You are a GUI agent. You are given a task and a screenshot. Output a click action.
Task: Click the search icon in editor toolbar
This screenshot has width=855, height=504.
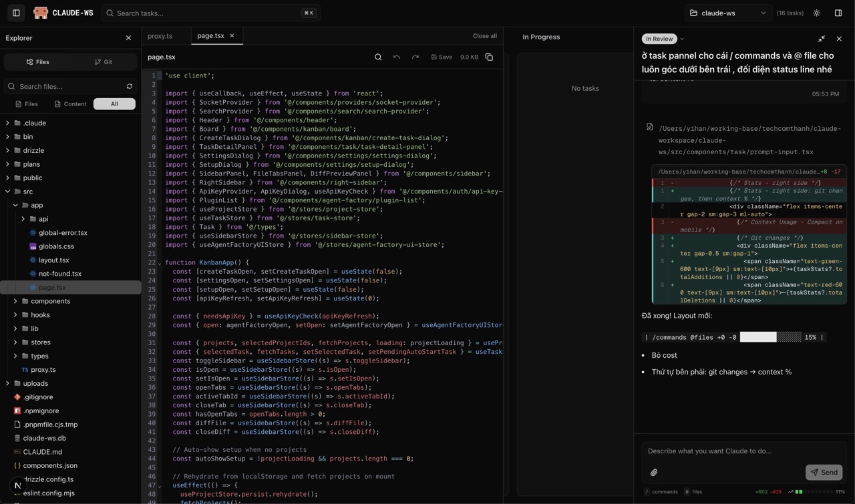coord(378,57)
